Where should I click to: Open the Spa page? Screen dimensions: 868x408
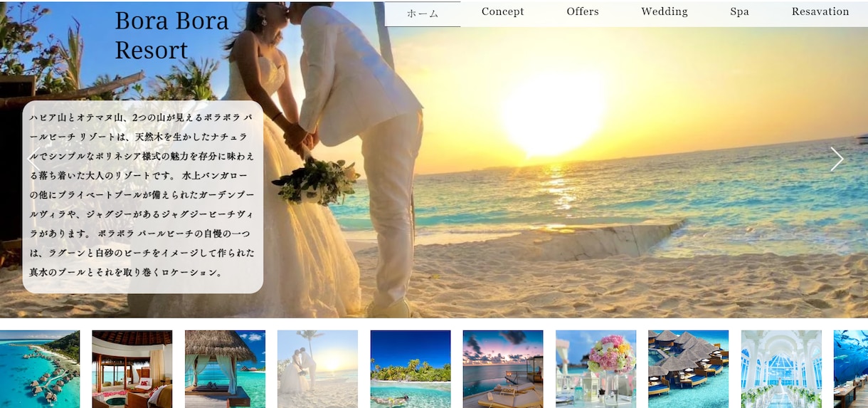tap(739, 12)
